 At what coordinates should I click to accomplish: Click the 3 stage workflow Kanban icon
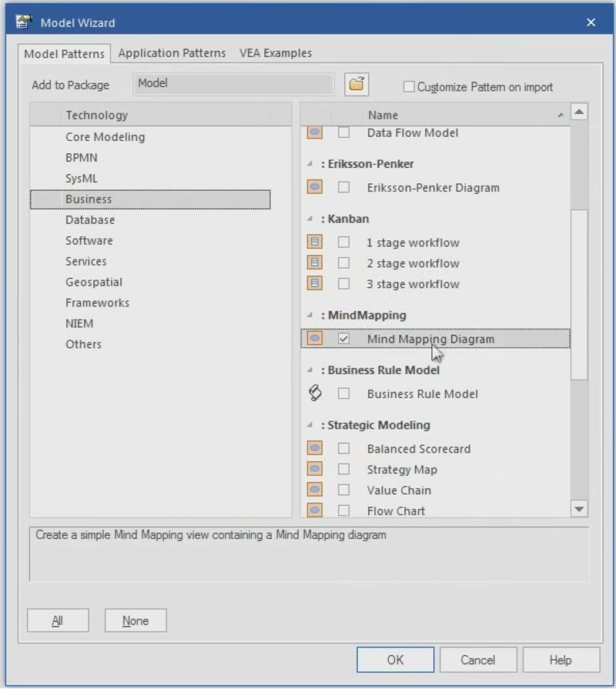point(314,284)
